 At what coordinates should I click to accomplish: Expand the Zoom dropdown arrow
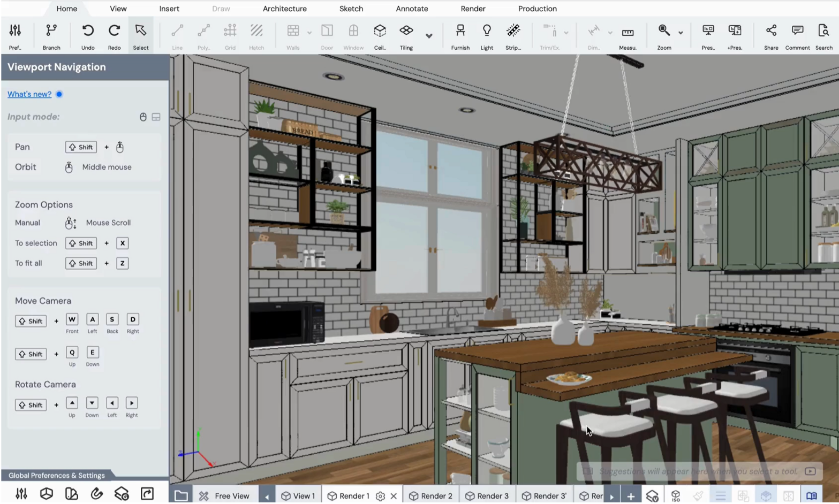point(681,33)
